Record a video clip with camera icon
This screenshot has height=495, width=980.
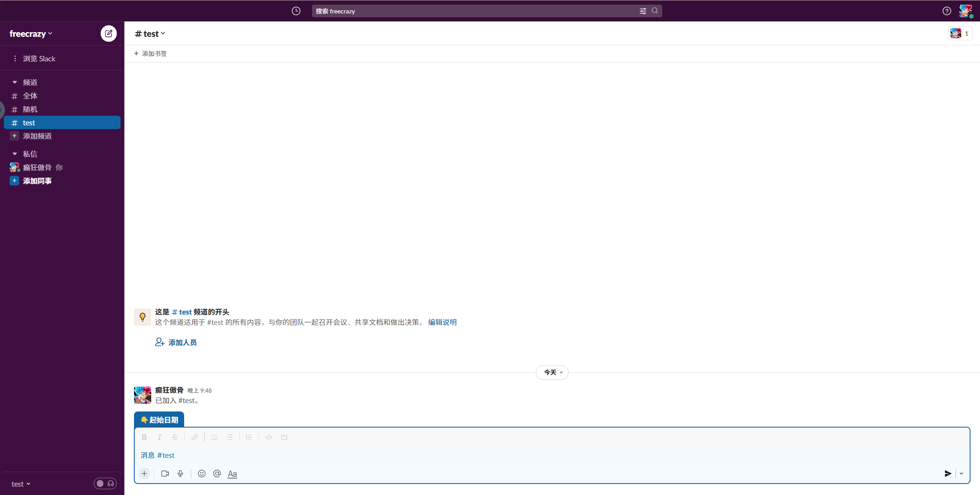(x=165, y=474)
